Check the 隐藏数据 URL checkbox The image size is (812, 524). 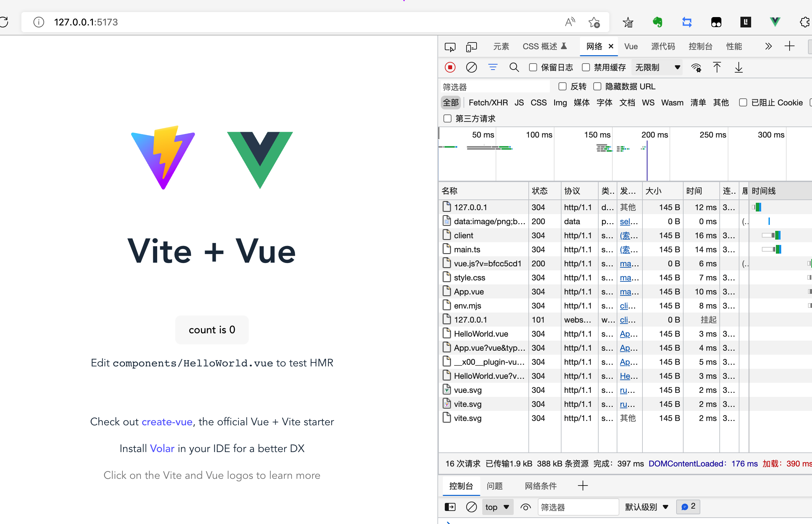click(x=597, y=86)
